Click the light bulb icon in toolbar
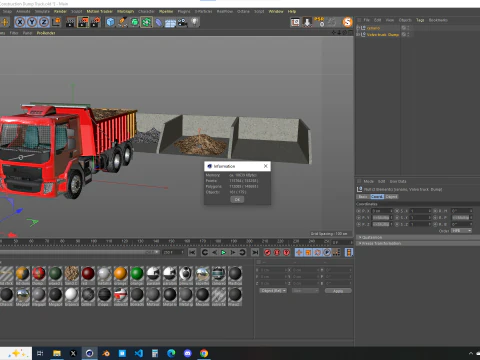Screen dimensions: 480x360 coord(194,22)
